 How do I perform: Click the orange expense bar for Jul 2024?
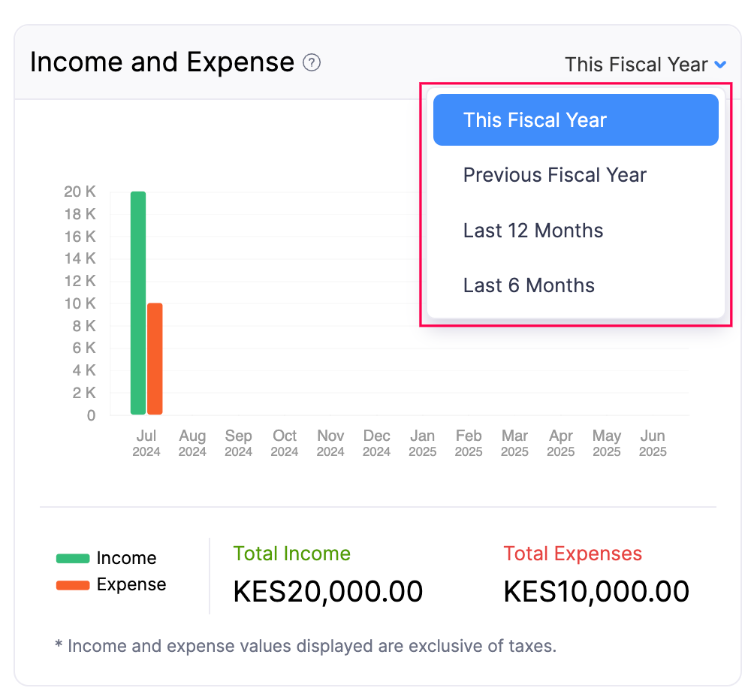(x=155, y=358)
